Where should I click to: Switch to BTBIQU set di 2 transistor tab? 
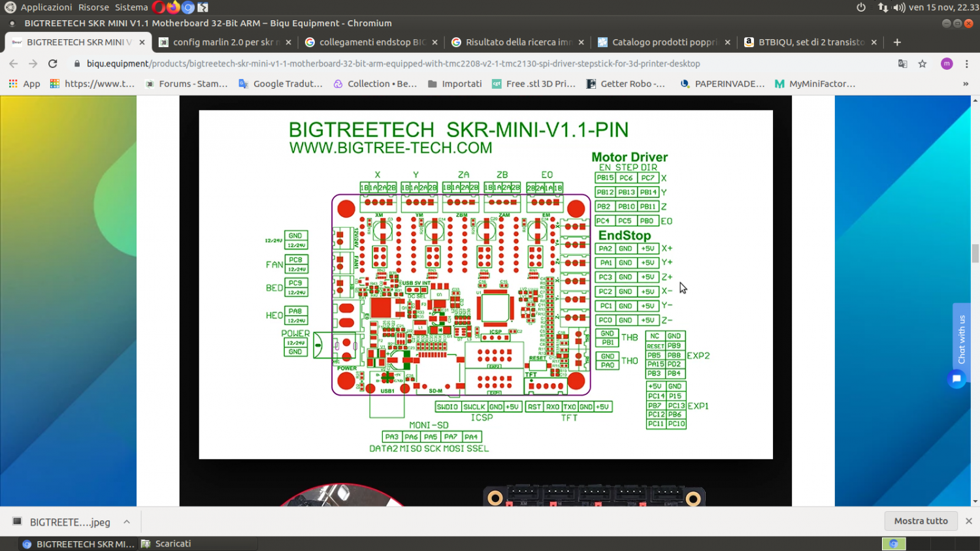(x=811, y=42)
